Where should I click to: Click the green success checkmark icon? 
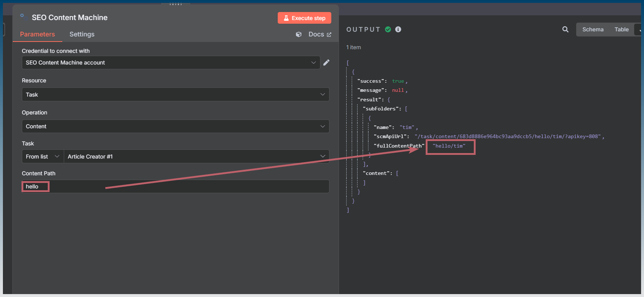388,29
